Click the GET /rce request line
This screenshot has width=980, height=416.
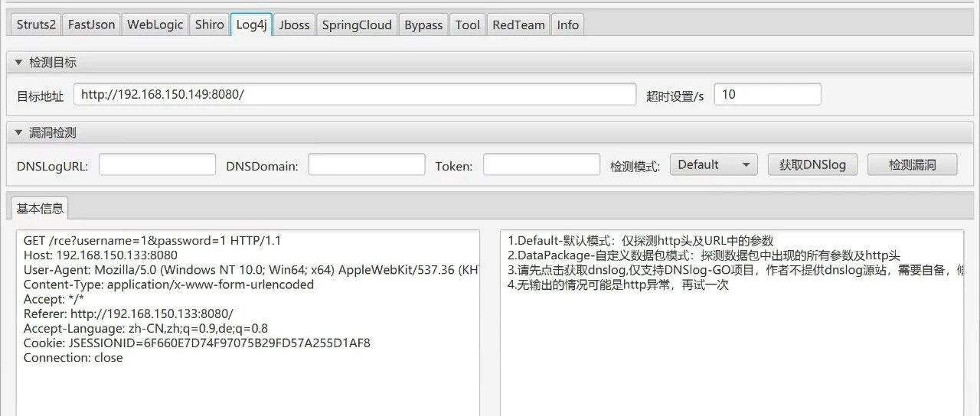pyautogui.click(x=152, y=240)
